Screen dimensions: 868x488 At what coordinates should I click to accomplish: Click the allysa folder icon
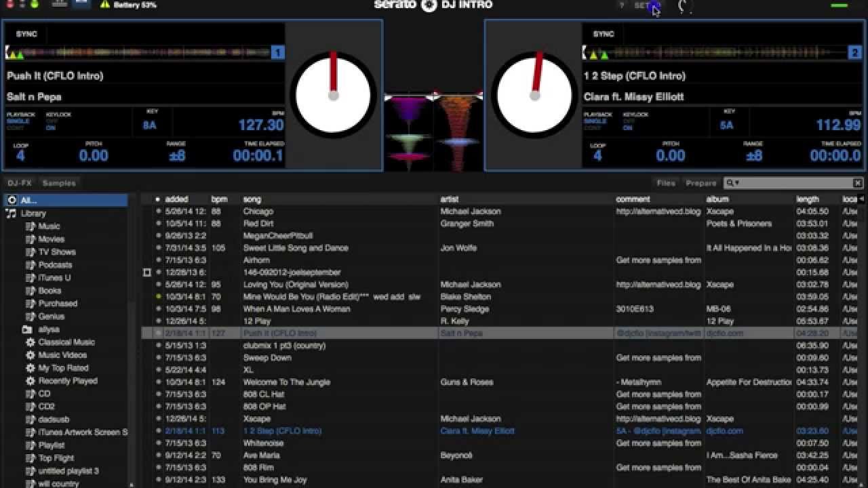(27, 329)
